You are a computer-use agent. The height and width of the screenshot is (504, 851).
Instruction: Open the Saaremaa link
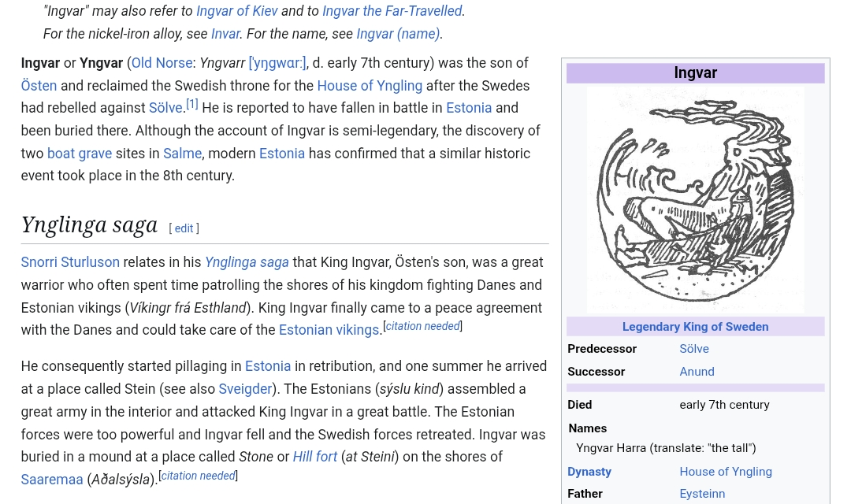coord(52,480)
